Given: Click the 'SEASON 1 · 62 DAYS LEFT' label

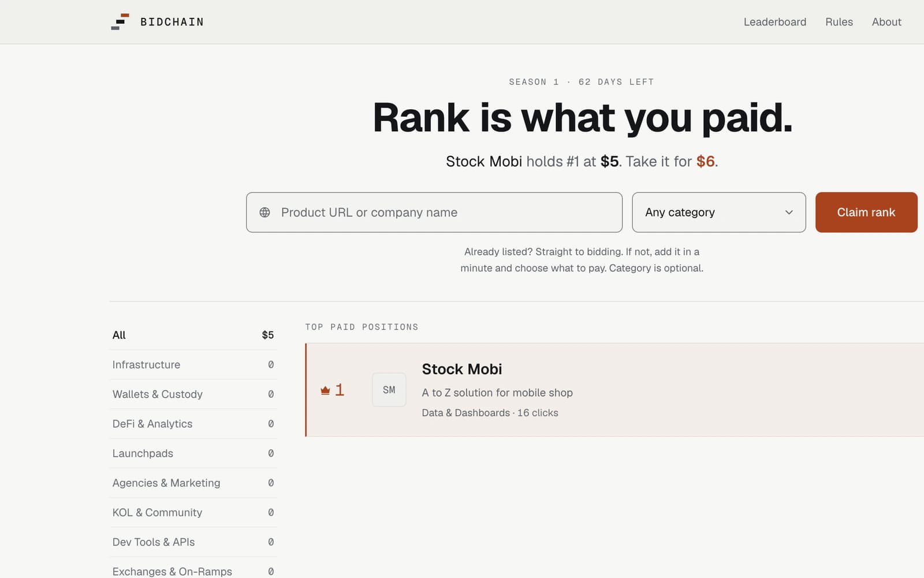Looking at the screenshot, I should (x=582, y=82).
